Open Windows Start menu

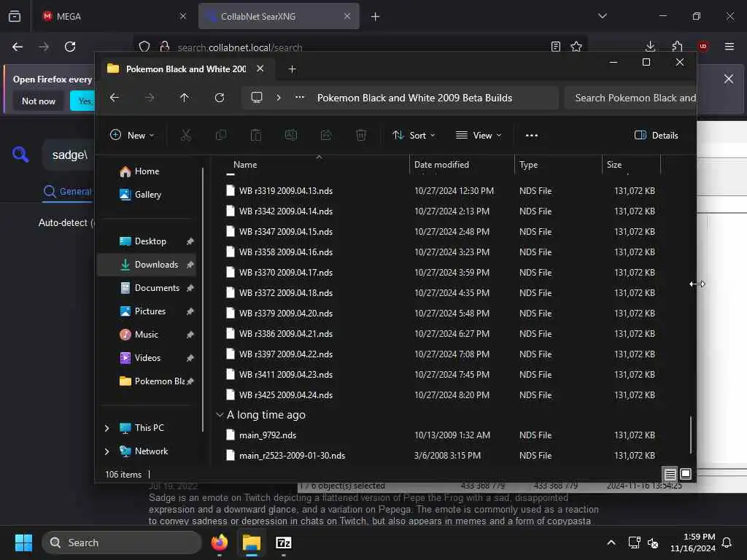[x=23, y=542]
